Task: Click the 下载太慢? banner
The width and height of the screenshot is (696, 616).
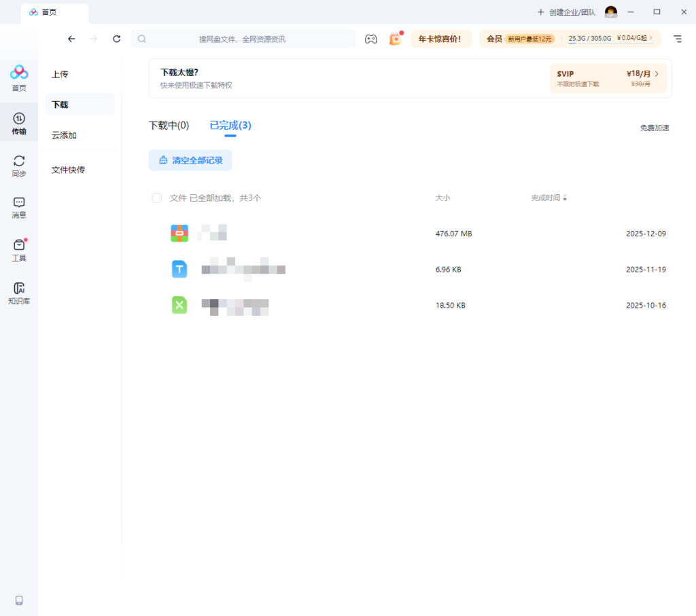Action: [410, 79]
